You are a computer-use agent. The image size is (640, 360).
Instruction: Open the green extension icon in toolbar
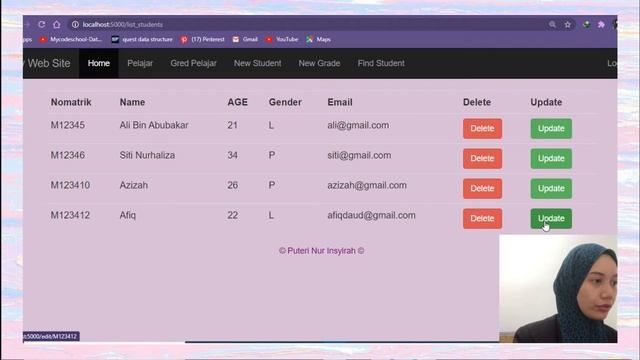point(586,24)
